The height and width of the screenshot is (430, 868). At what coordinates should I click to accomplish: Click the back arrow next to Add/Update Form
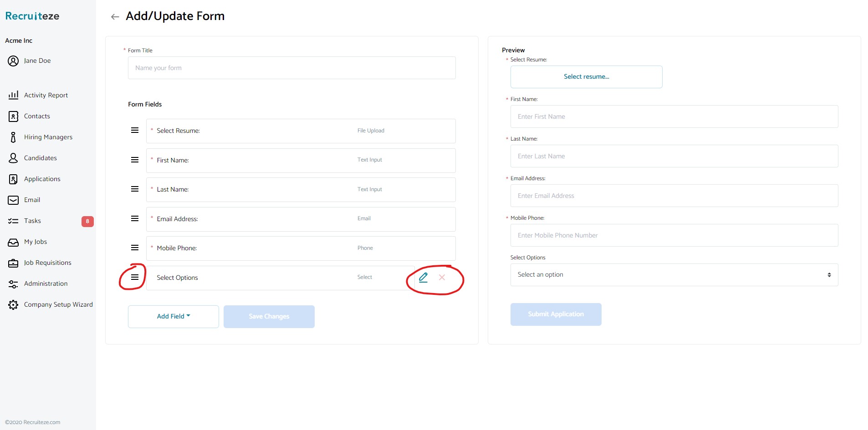[114, 16]
